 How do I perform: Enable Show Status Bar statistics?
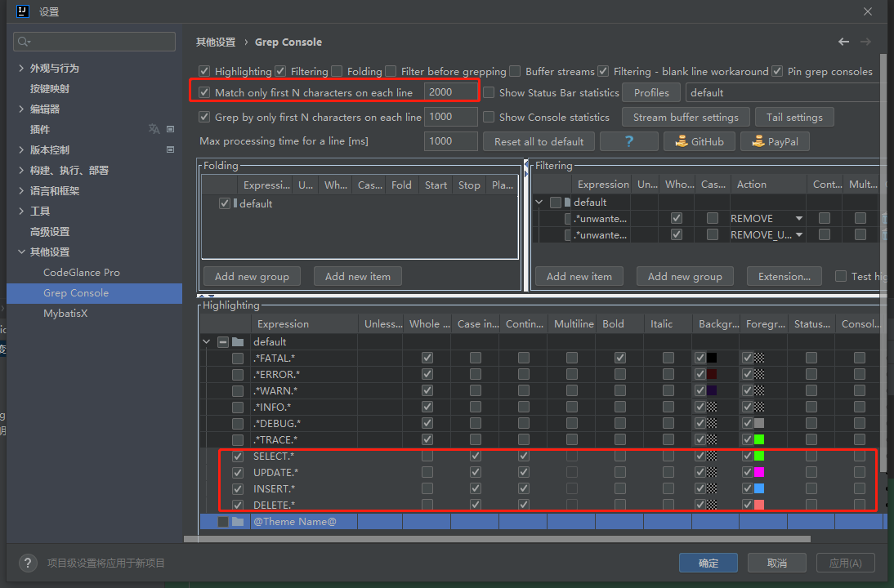tap(489, 92)
